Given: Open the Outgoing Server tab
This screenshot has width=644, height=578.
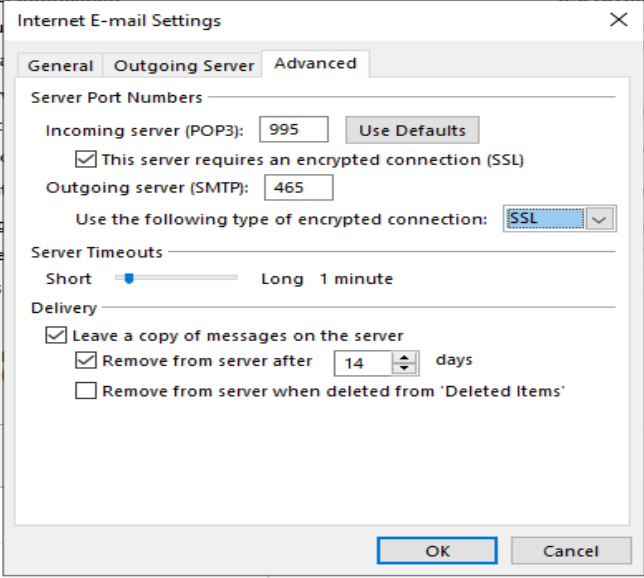Looking at the screenshot, I should [184, 66].
